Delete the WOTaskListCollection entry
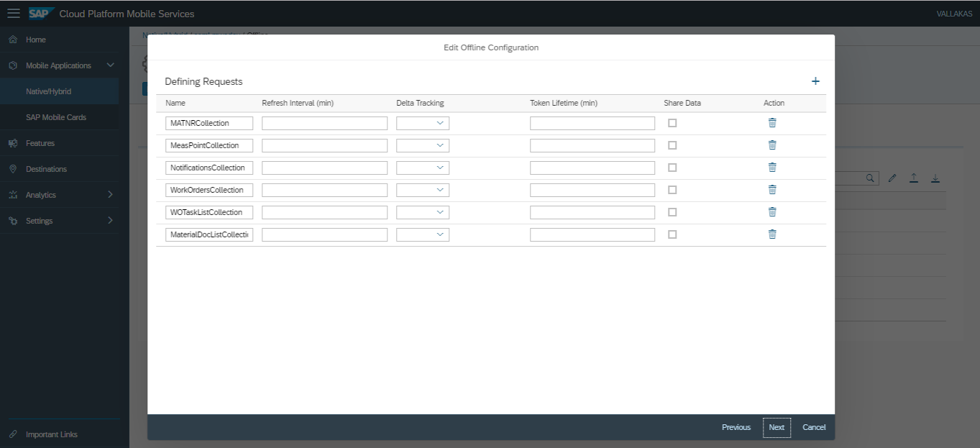Screen dimensions: 980x448 pyautogui.click(x=772, y=212)
